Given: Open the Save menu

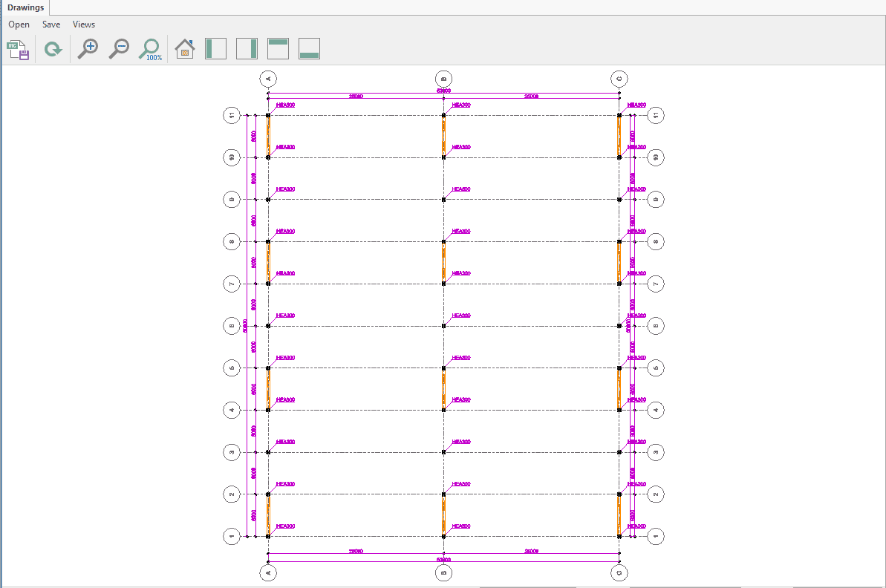Looking at the screenshot, I should [51, 24].
